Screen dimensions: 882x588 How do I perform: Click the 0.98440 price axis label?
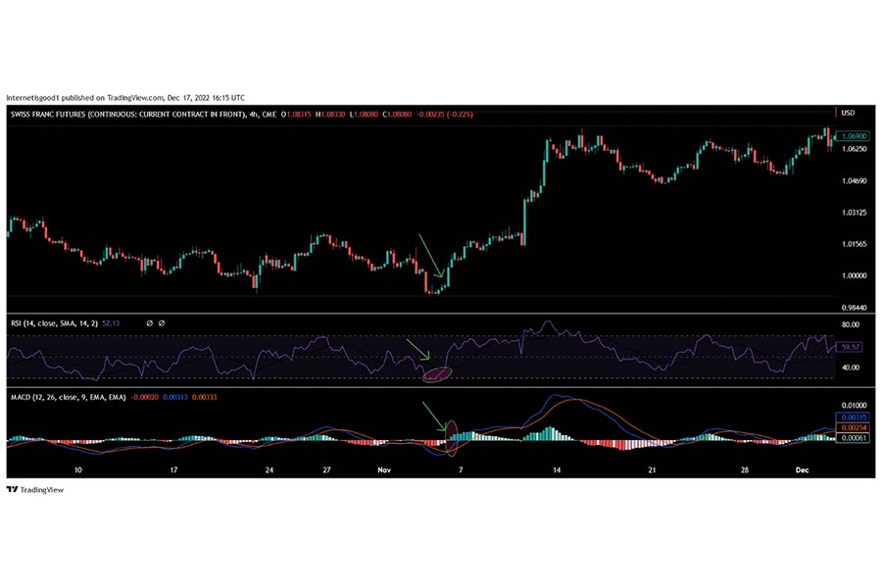(855, 307)
